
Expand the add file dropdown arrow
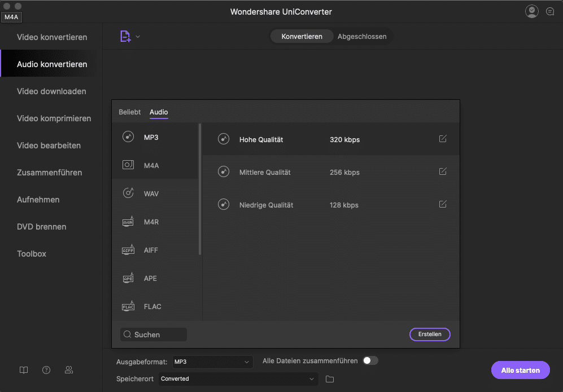tap(138, 37)
